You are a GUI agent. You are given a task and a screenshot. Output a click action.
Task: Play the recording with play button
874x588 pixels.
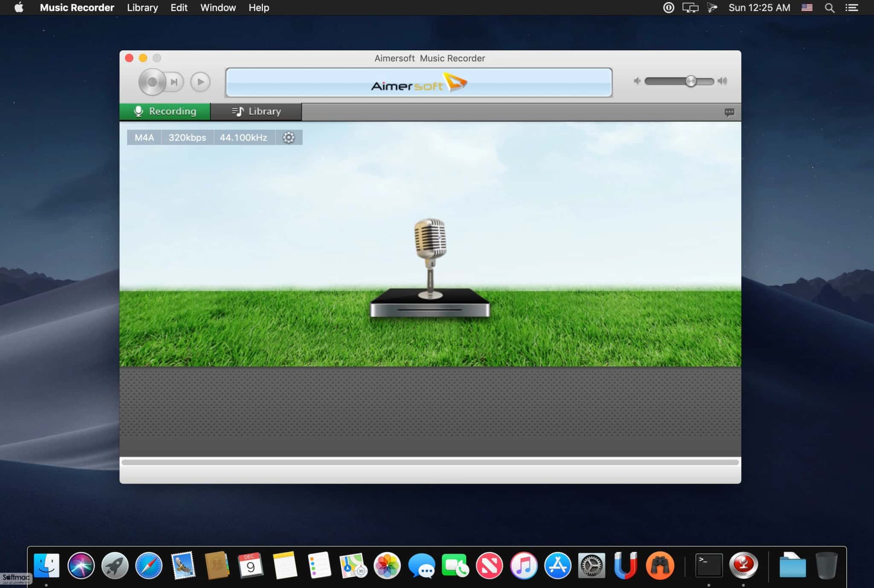[x=200, y=82]
